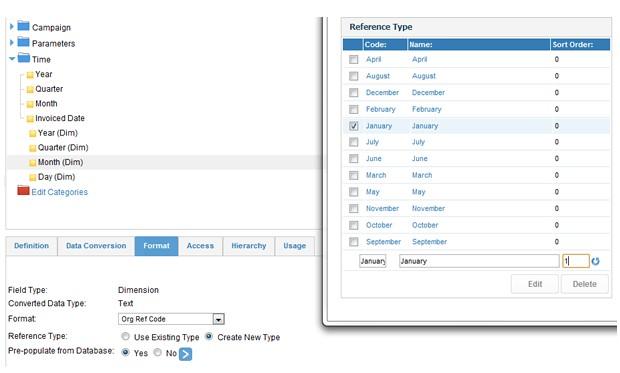
Task: Click the Month (Dim) field icon
Action: [32, 163]
